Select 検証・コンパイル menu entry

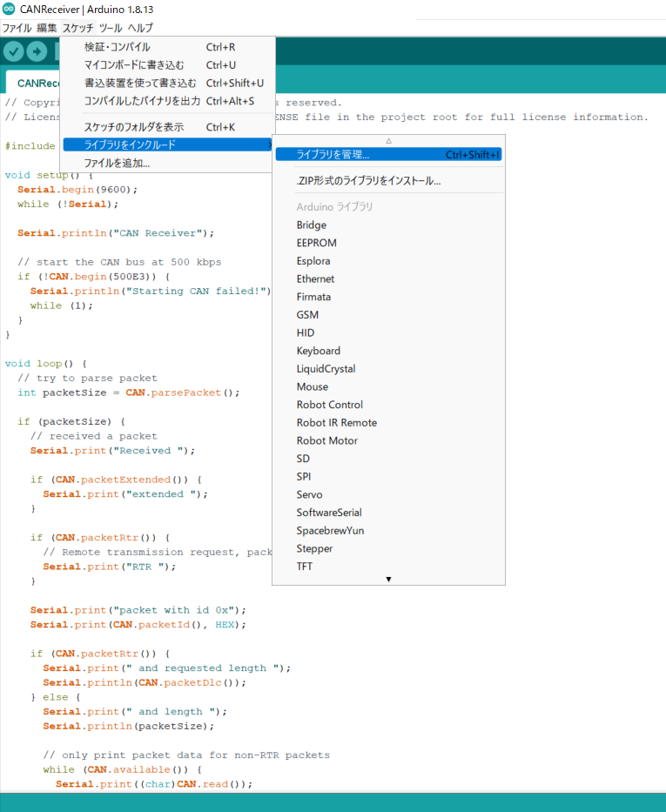pyautogui.click(x=168, y=47)
